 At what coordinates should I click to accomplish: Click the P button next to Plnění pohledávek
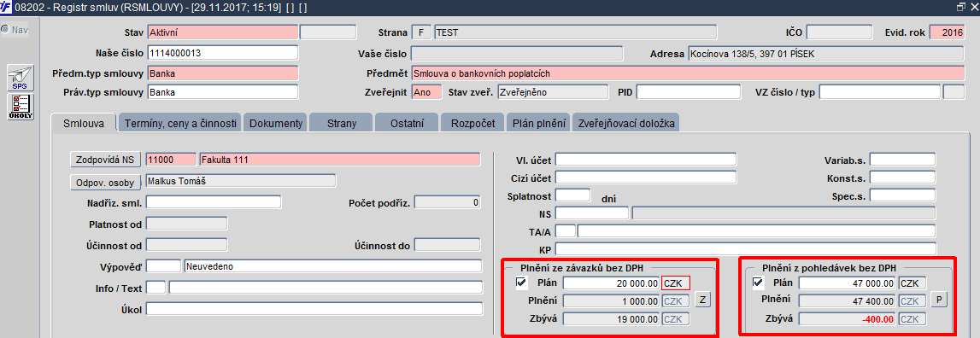939,300
